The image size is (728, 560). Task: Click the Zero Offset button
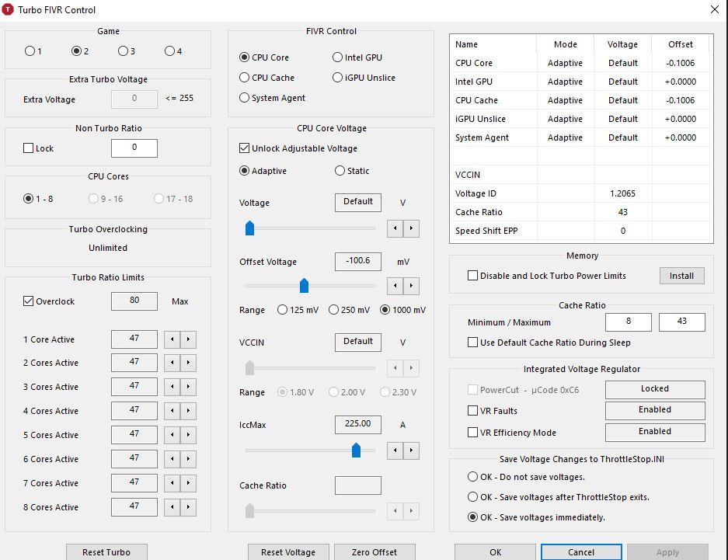coord(374,552)
